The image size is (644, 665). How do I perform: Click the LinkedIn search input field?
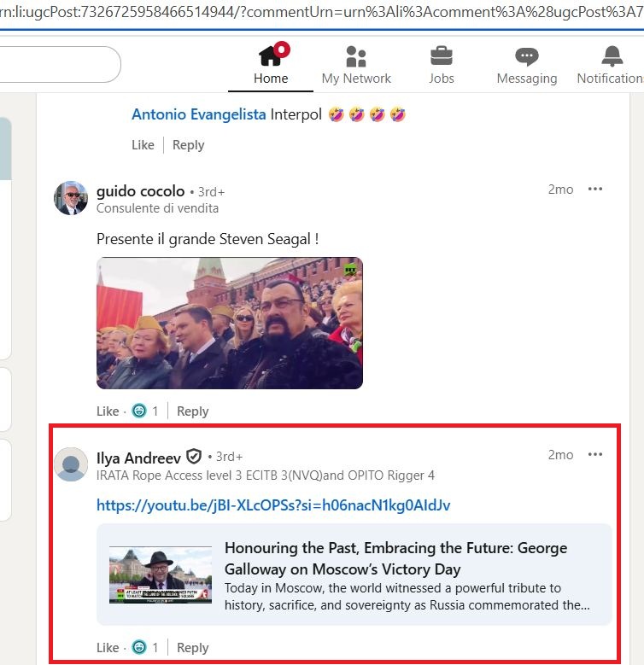60,65
